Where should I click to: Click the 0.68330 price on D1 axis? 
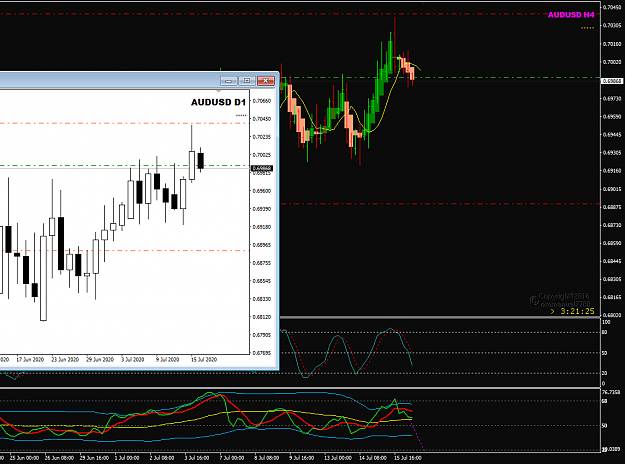[262, 299]
